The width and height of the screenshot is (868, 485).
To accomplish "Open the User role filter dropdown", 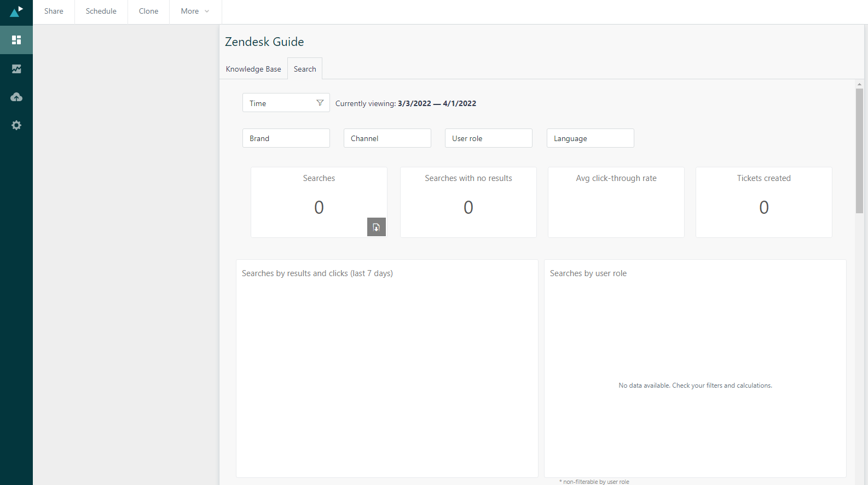I will coord(489,138).
